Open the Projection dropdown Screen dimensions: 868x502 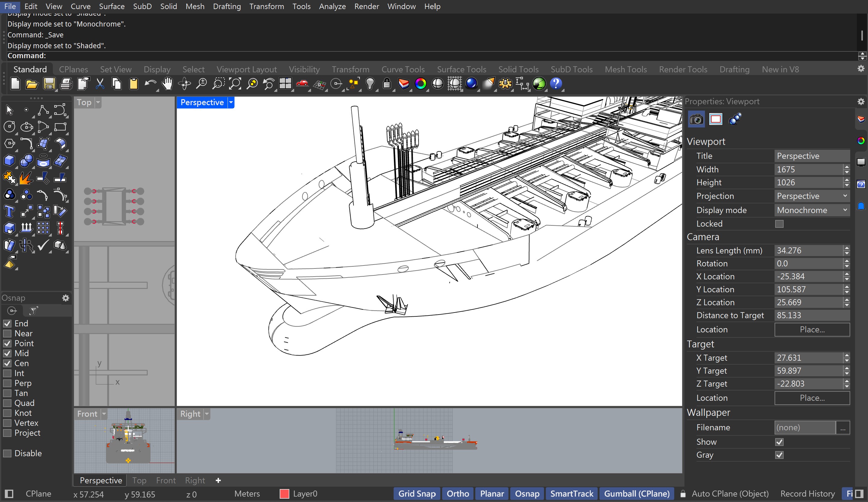(x=812, y=196)
